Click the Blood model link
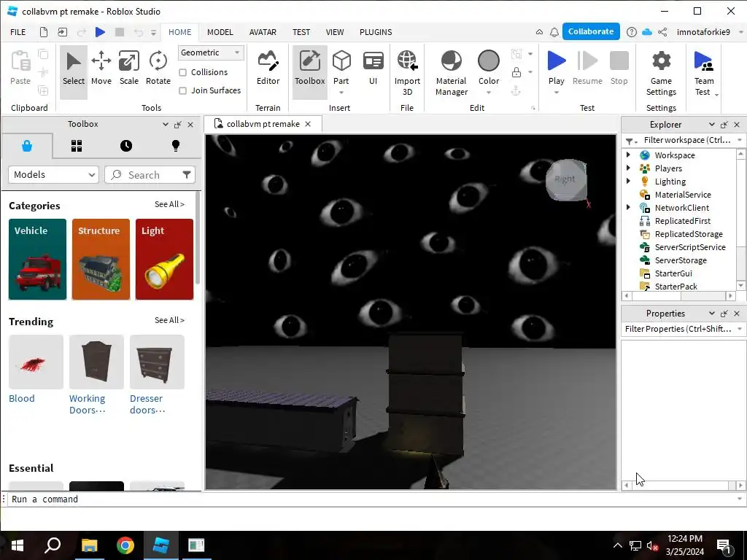The image size is (747, 560). 21,398
